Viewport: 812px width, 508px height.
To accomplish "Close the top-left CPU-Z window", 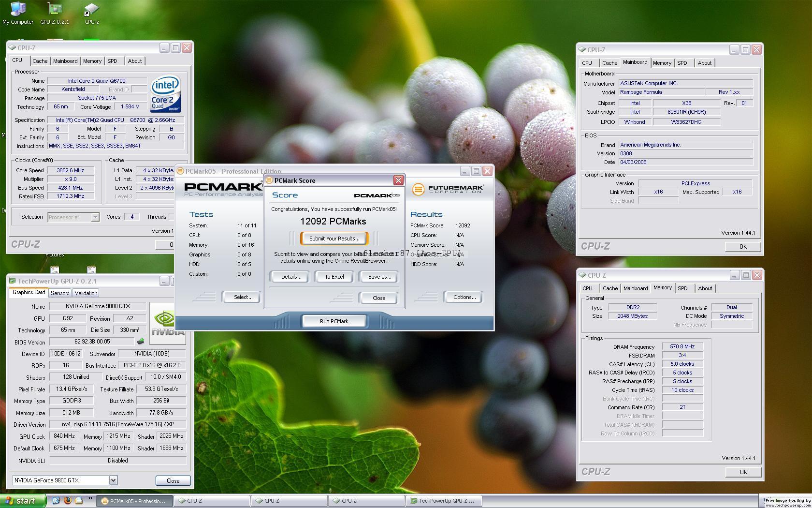I will pos(187,47).
